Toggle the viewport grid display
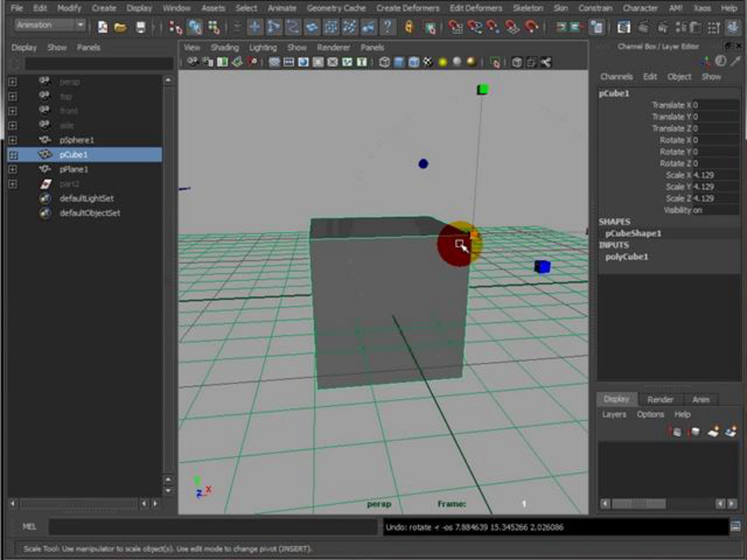747x560 pixels. tap(274, 62)
